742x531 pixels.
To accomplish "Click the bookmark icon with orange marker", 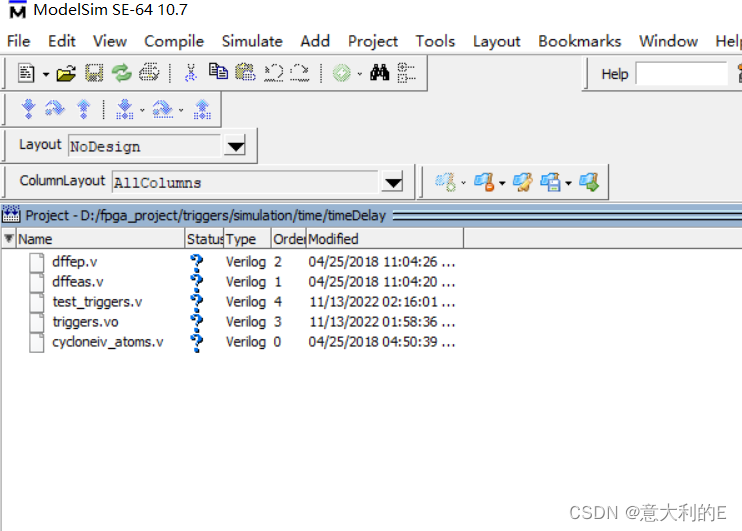I will pyautogui.click(x=485, y=182).
